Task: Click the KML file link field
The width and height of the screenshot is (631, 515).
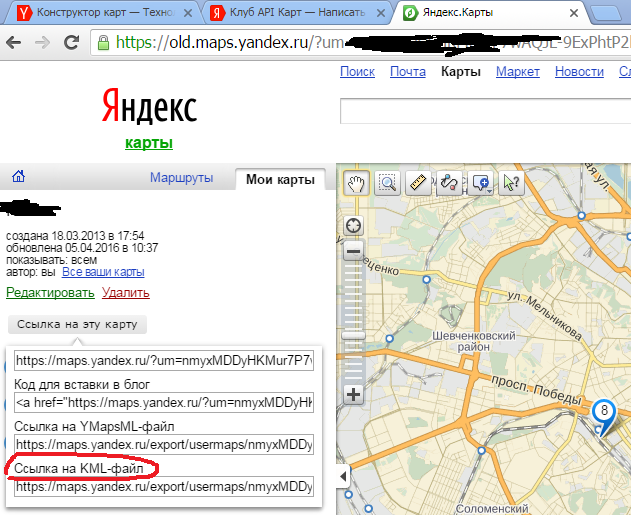Action: (x=164, y=487)
